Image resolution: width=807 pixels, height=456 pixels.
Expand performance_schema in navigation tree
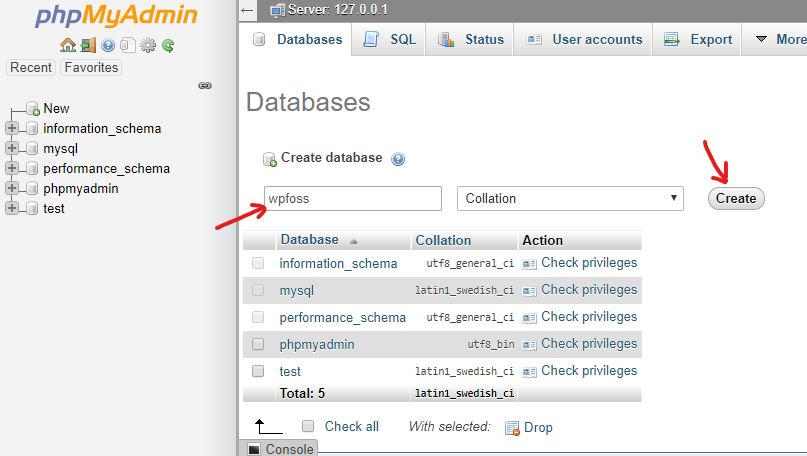click(x=12, y=168)
